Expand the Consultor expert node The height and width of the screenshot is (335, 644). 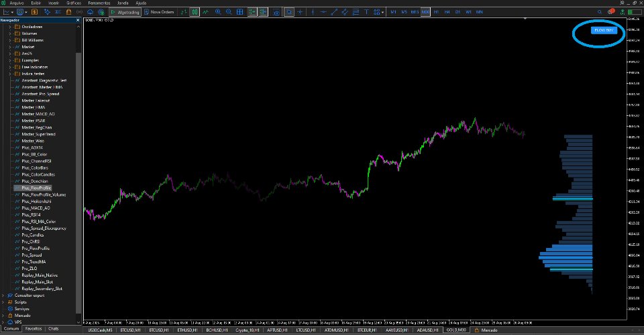[3, 295]
